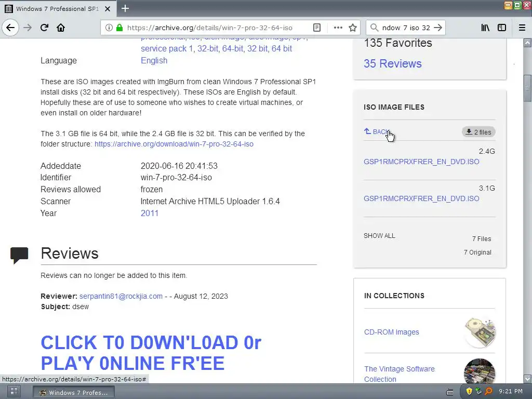This screenshot has height=399, width=532.
Task: Click the shield tray icon
Action: pyautogui.click(x=469, y=391)
